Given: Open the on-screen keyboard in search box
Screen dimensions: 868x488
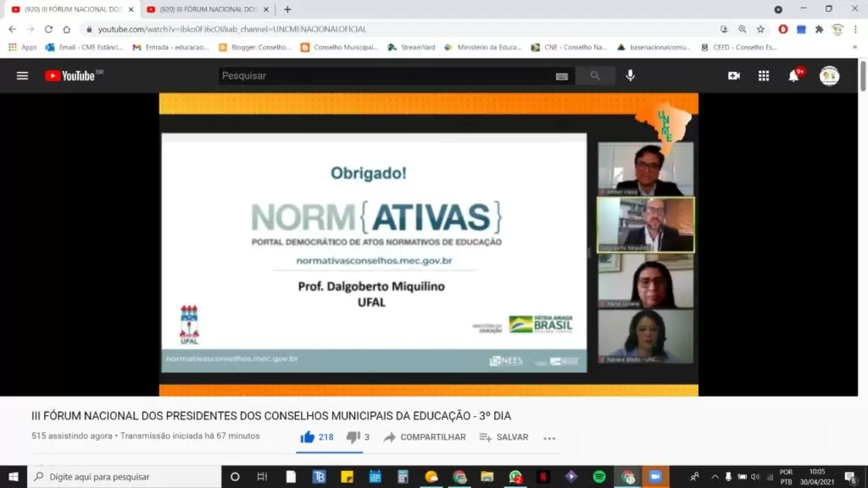Looking at the screenshot, I should (x=561, y=76).
